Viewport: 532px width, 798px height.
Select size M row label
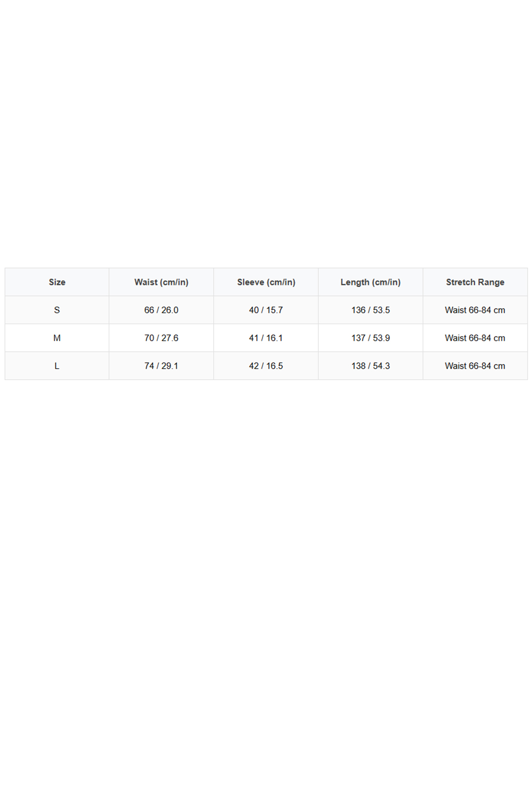pos(57,338)
